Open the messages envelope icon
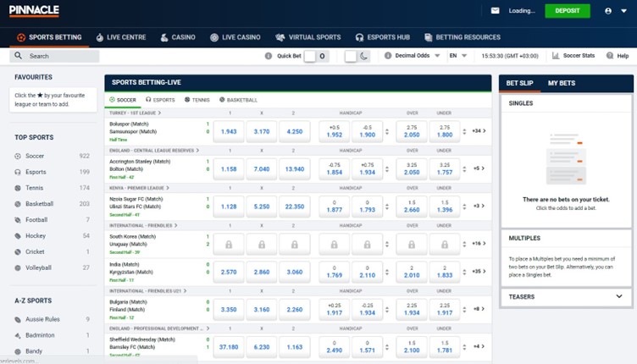 coord(496,11)
